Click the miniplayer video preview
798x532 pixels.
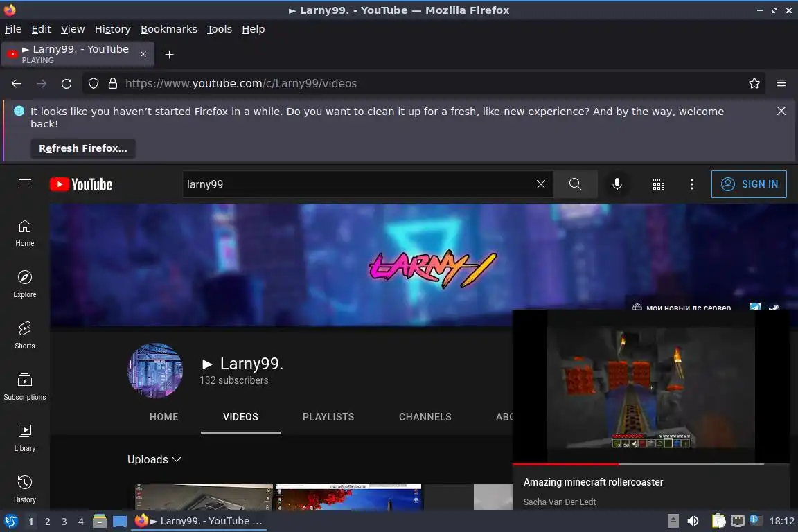(651, 387)
